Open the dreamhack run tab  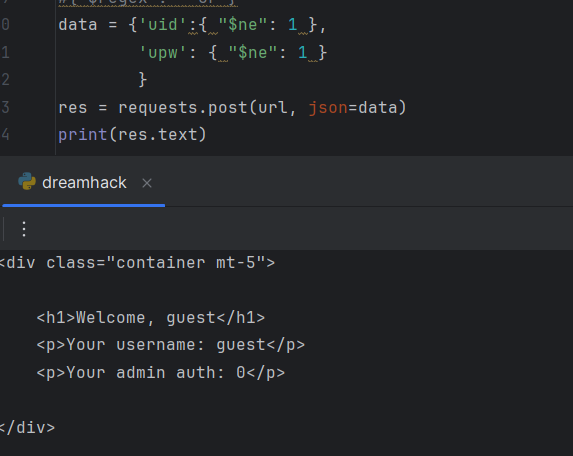coord(84,182)
